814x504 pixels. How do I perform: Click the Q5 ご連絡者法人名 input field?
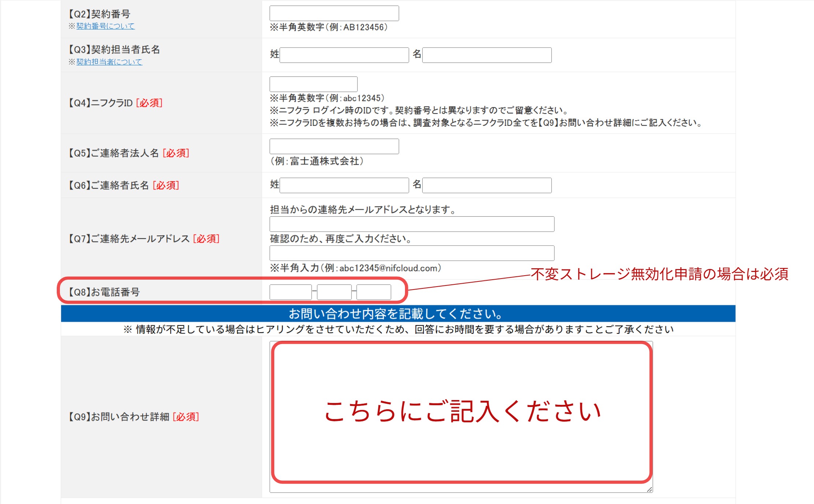tap(334, 146)
